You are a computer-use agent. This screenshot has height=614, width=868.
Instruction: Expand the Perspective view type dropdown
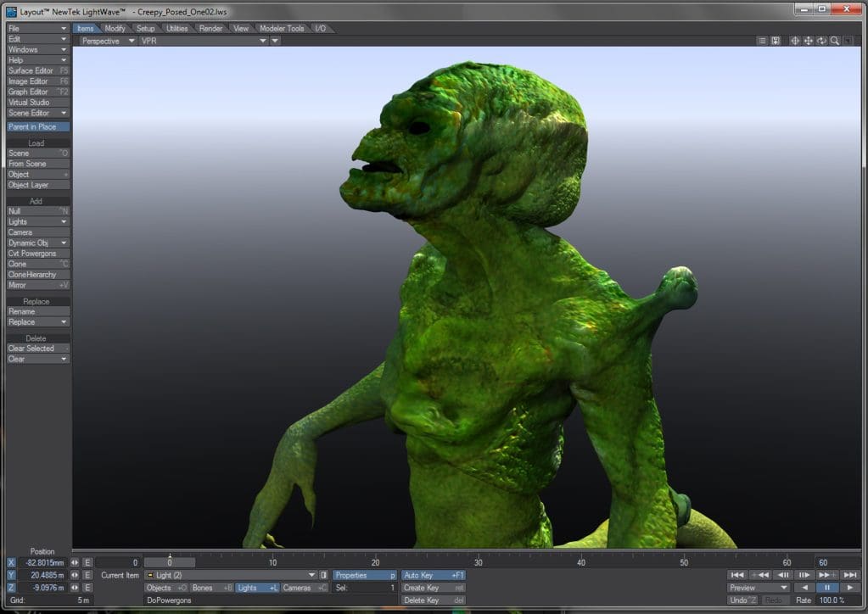pyautogui.click(x=108, y=41)
